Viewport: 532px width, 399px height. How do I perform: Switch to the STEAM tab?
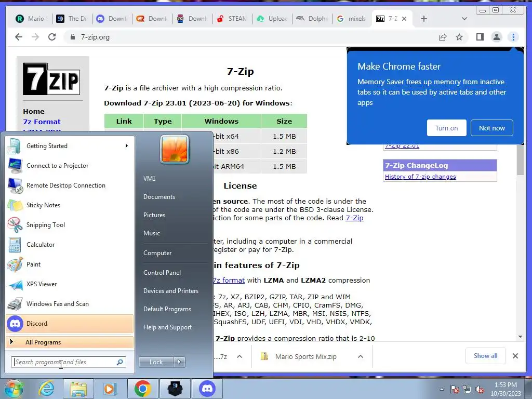[x=232, y=19]
